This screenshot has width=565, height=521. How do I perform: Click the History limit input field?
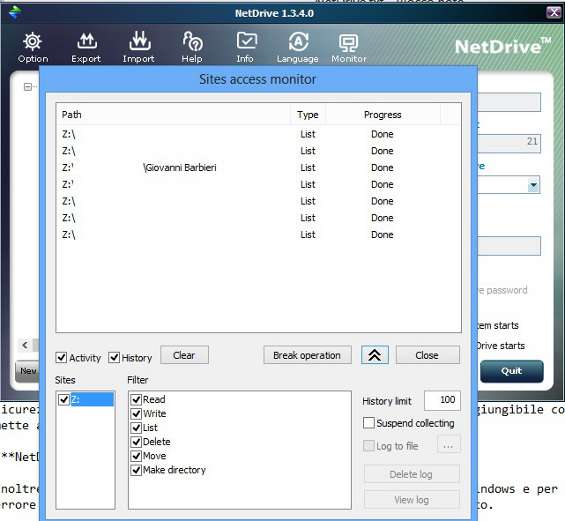point(442,400)
